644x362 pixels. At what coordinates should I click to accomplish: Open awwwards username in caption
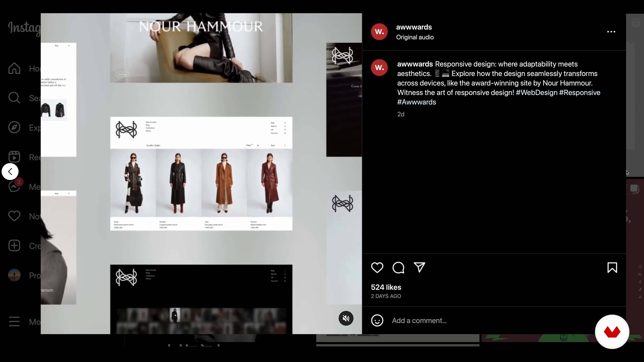pos(415,64)
